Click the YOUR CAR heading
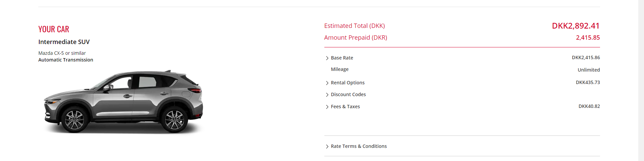Screen dimensions: 644x161 54,29
